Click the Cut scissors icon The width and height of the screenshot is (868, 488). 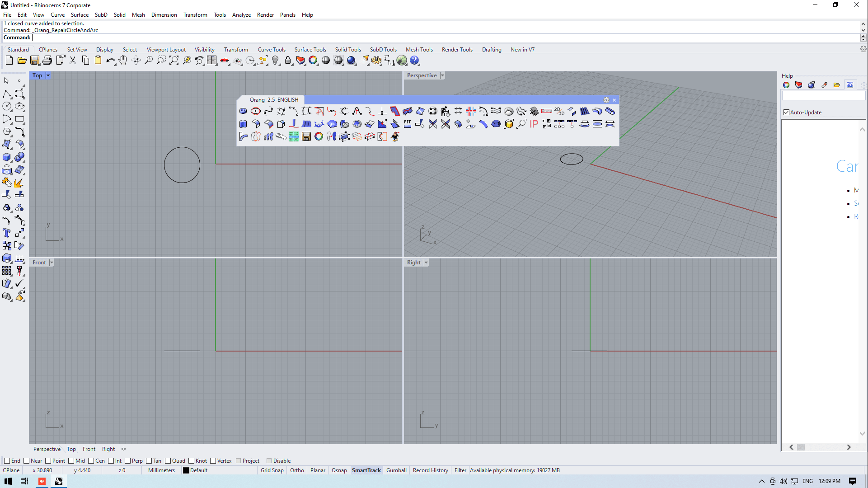[x=73, y=61]
